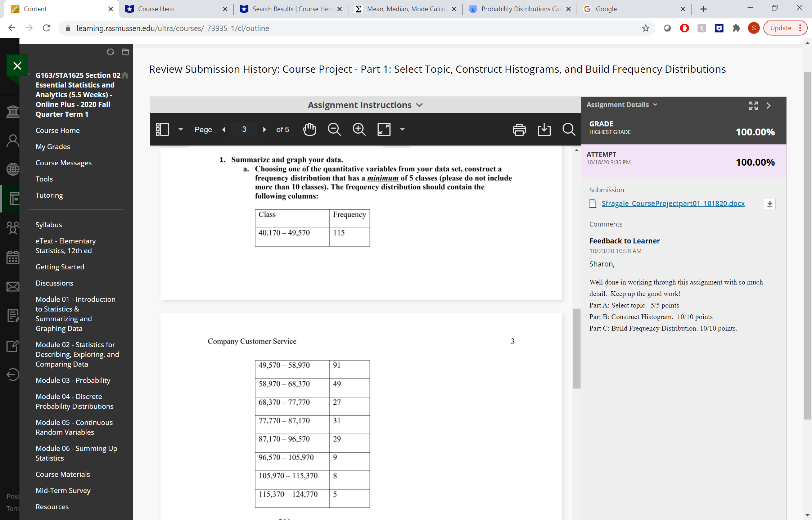
Task: Collapse the Assignment Details panel
Action: point(768,106)
